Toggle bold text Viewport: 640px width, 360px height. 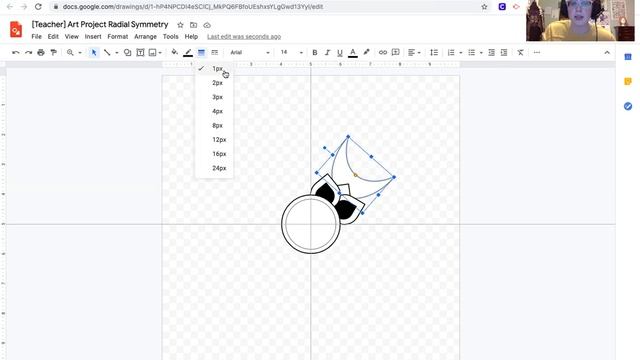(315, 53)
